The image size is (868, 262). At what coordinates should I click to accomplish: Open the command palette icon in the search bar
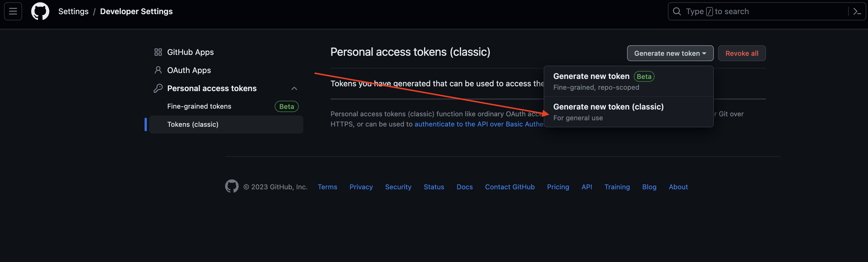[857, 11]
